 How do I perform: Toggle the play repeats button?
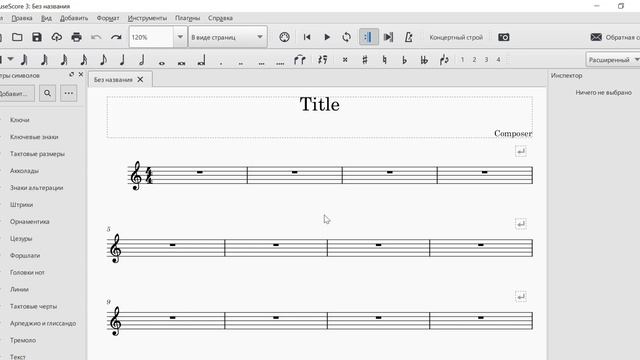pos(368,37)
